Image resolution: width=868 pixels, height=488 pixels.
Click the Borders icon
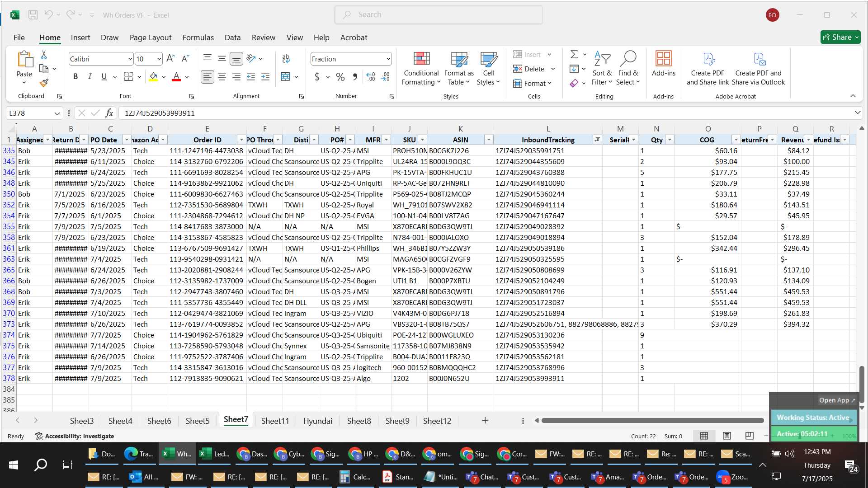[128, 77]
